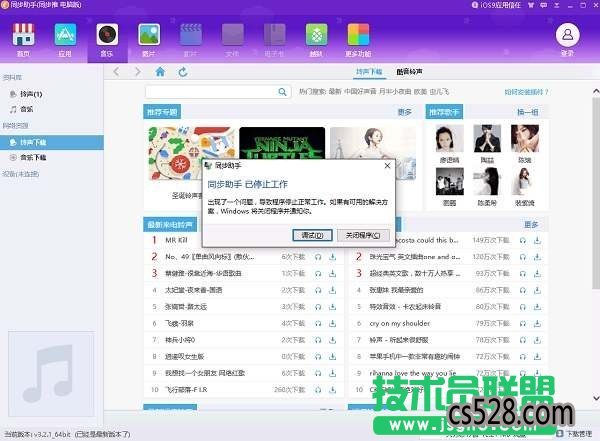Select 音乐 in the library sidebar
This screenshot has height=441, width=600.
26,109
